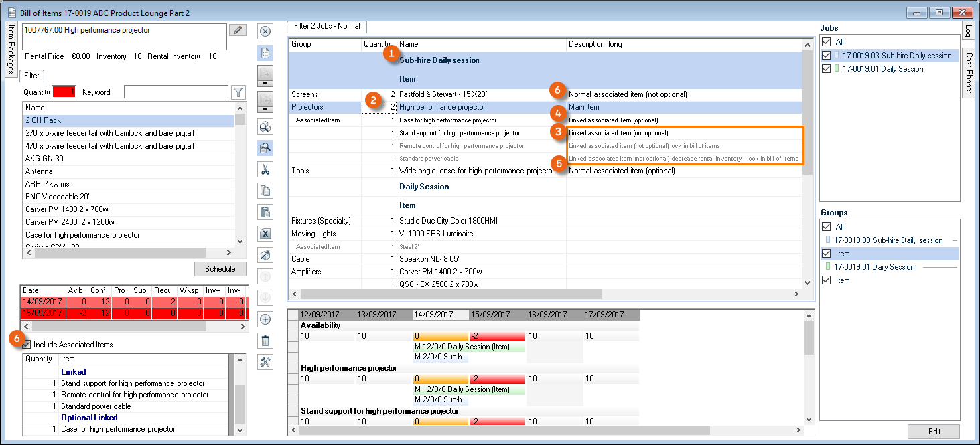Toggle the 17-0019.01 Daily Session job checkbox
The height and width of the screenshot is (445, 980).
[x=827, y=69]
